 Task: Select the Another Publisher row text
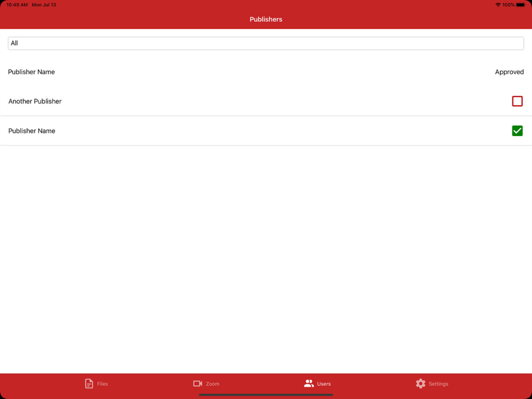click(x=35, y=101)
